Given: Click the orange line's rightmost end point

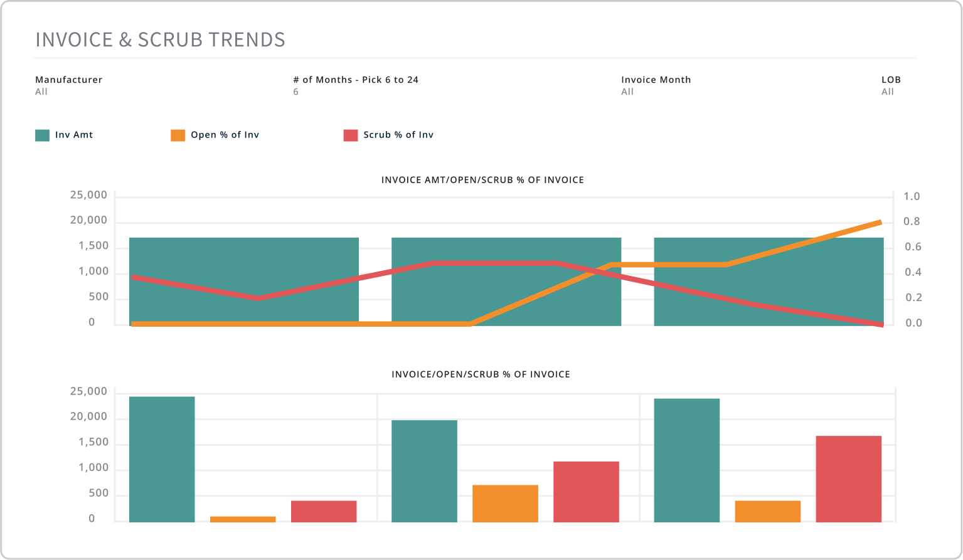Looking at the screenshot, I should [880, 222].
